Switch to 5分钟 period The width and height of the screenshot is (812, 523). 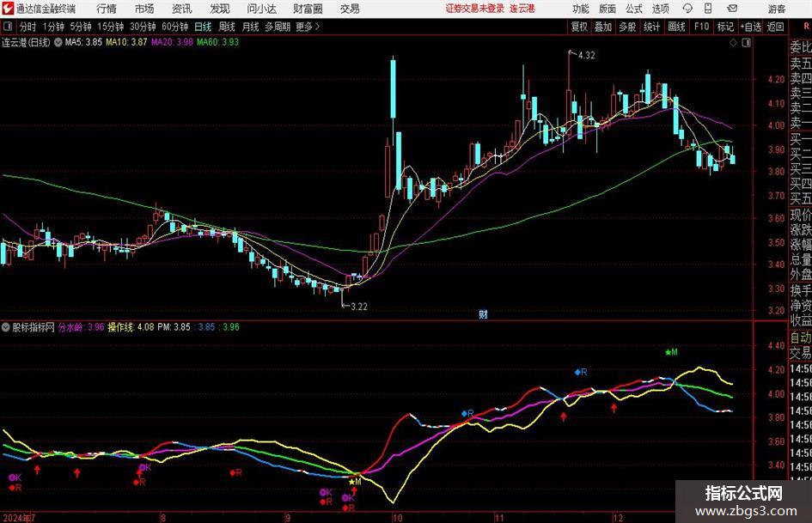(81, 27)
